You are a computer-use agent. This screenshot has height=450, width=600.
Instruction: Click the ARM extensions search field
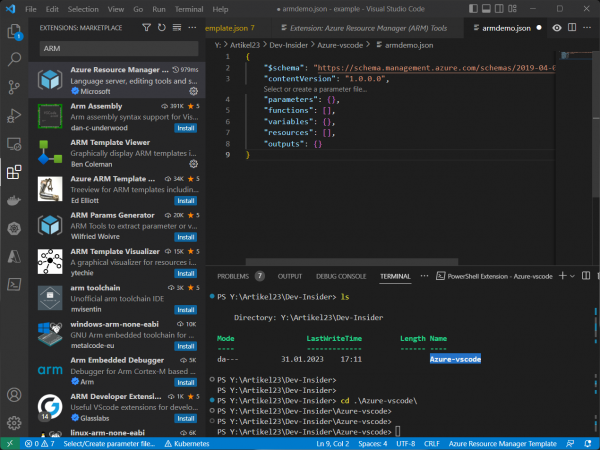click(119, 49)
